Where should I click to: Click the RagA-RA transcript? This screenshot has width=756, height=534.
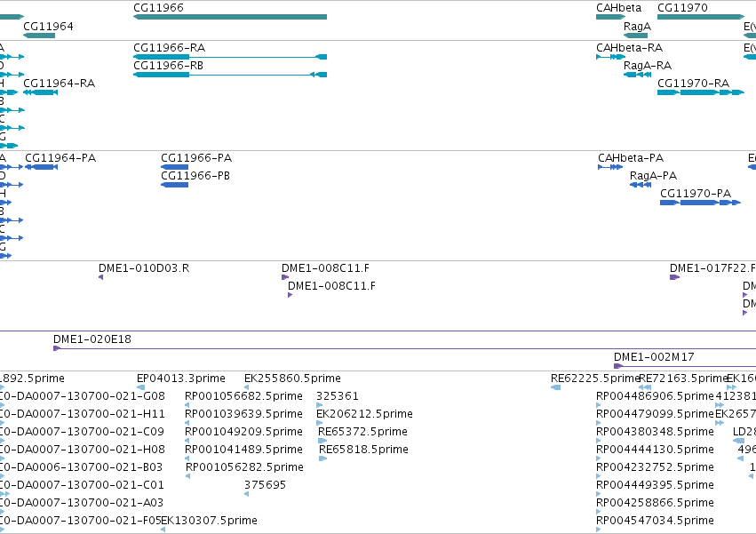[637, 75]
